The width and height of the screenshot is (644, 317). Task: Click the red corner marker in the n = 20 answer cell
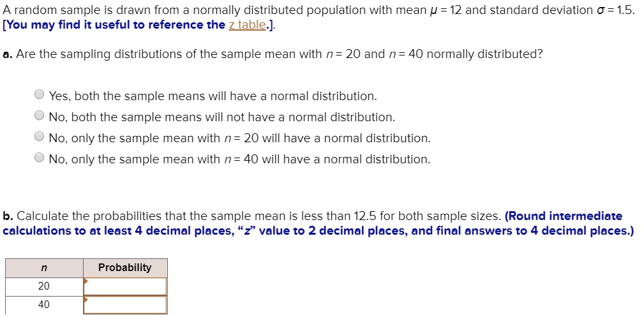click(x=86, y=280)
